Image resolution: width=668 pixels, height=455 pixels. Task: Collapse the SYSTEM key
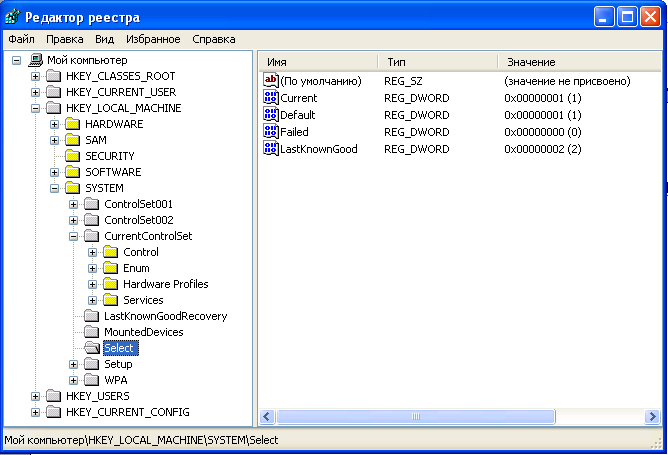55,188
